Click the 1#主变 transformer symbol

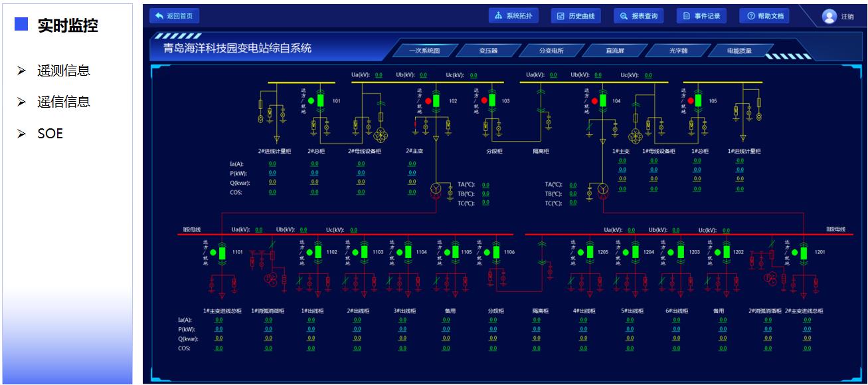pyautogui.click(x=602, y=190)
